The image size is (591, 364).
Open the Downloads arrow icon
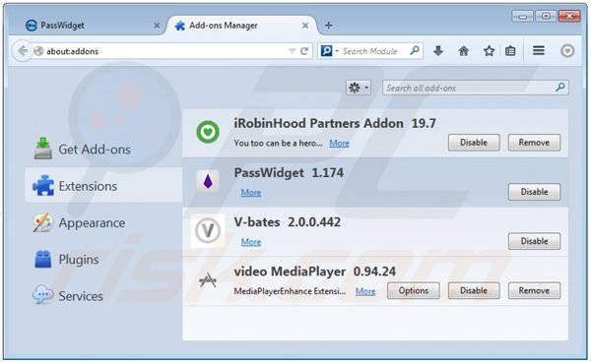(x=438, y=50)
